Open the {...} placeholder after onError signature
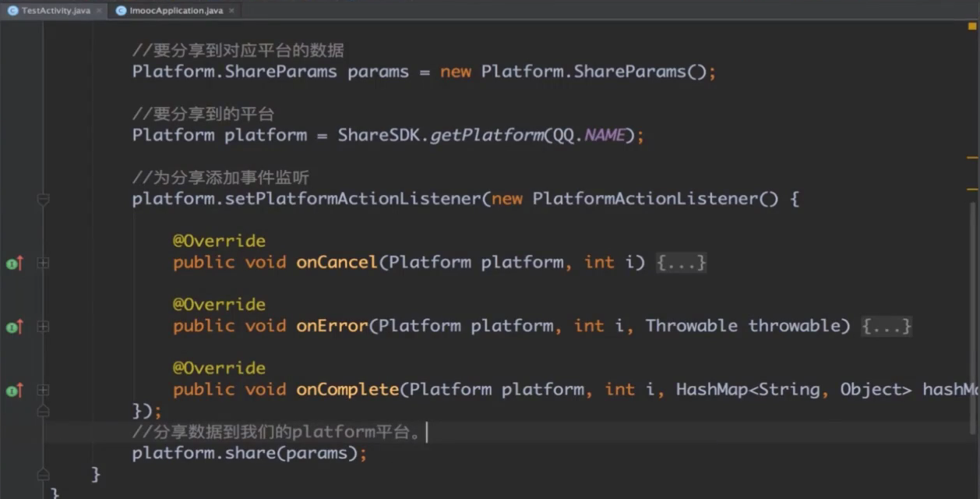980x499 pixels. pos(886,326)
